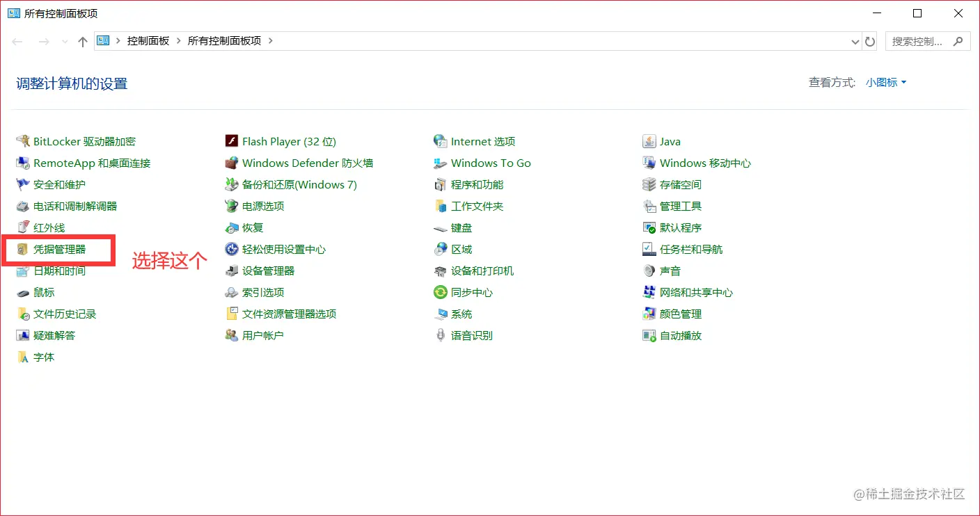Click the 网络和共享中心 icon

pyautogui.click(x=649, y=292)
